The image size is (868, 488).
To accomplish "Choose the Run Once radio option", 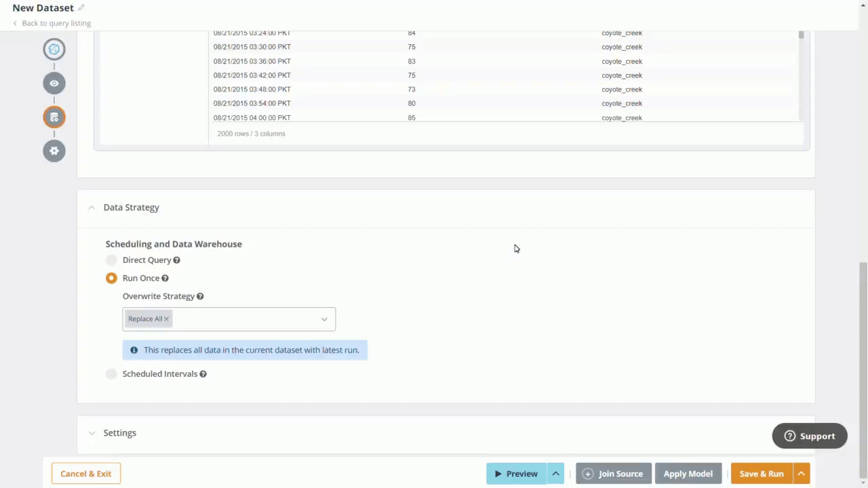I will coord(111,278).
